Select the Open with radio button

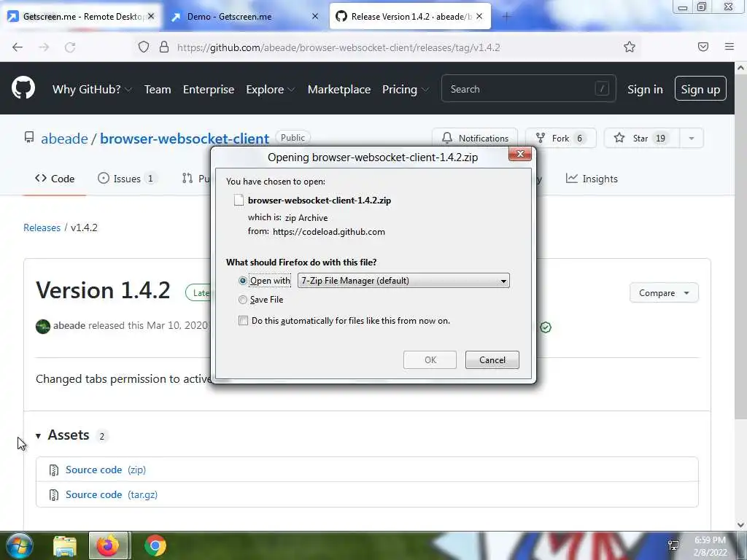(242, 281)
